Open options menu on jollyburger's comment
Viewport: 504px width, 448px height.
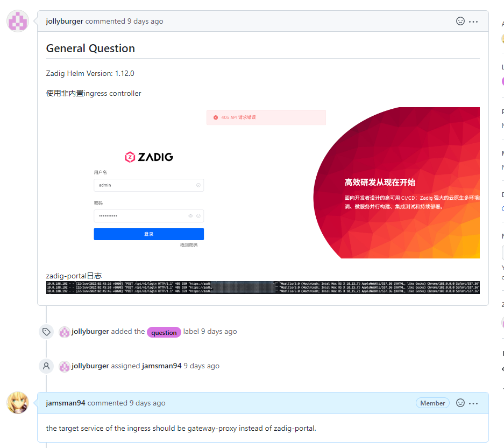click(473, 22)
